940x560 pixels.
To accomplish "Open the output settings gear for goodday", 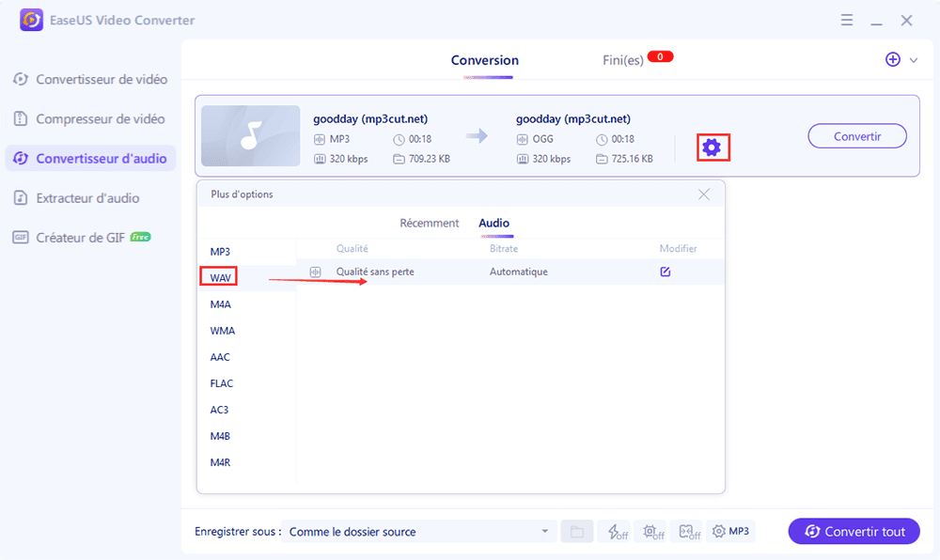I will point(713,147).
